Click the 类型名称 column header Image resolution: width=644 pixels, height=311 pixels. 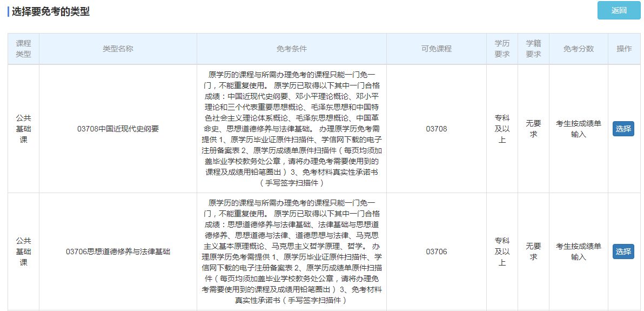click(x=118, y=49)
